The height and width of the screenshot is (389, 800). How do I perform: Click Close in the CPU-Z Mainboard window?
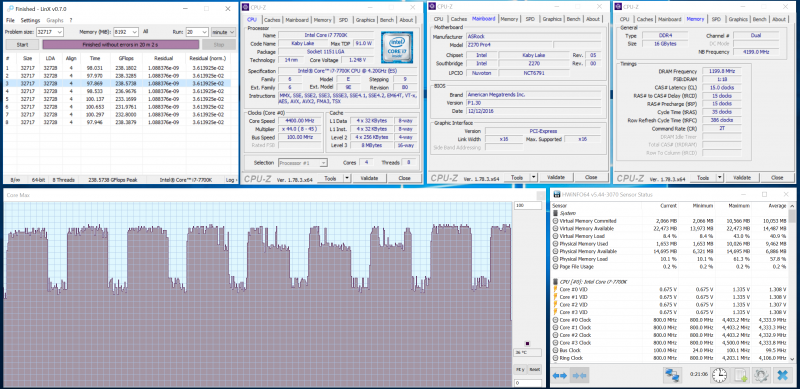pyautogui.click(x=591, y=177)
